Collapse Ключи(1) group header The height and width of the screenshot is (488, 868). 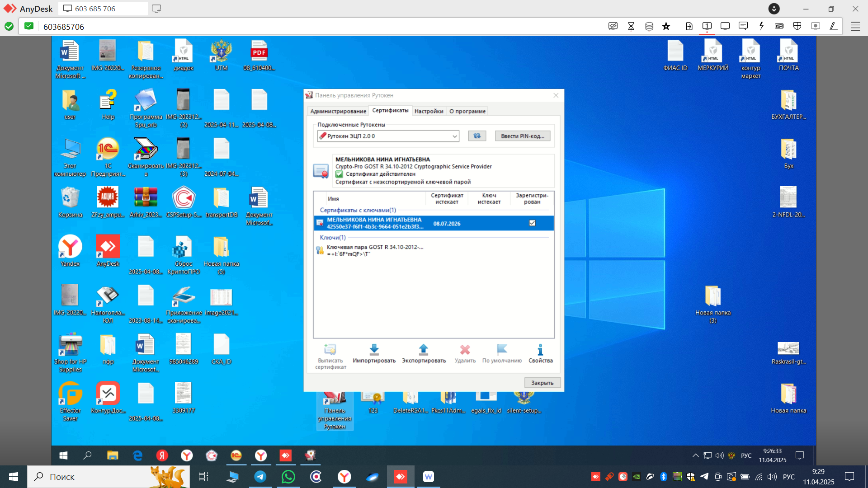[x=333, y=237]
